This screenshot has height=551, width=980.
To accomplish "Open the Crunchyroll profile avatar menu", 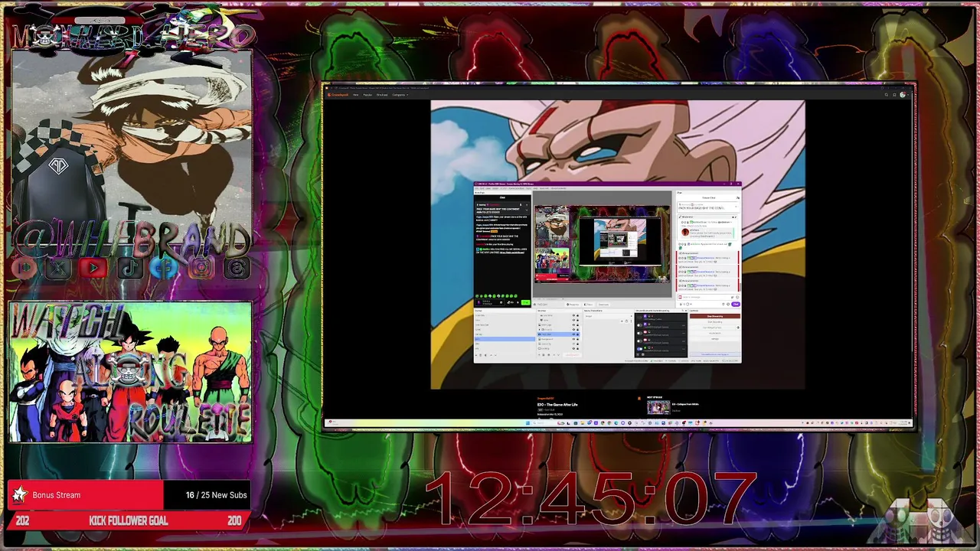I will click(x=903, y=95).
